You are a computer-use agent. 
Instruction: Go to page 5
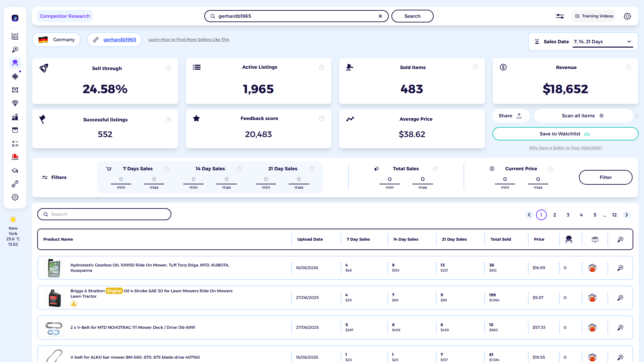595,215
